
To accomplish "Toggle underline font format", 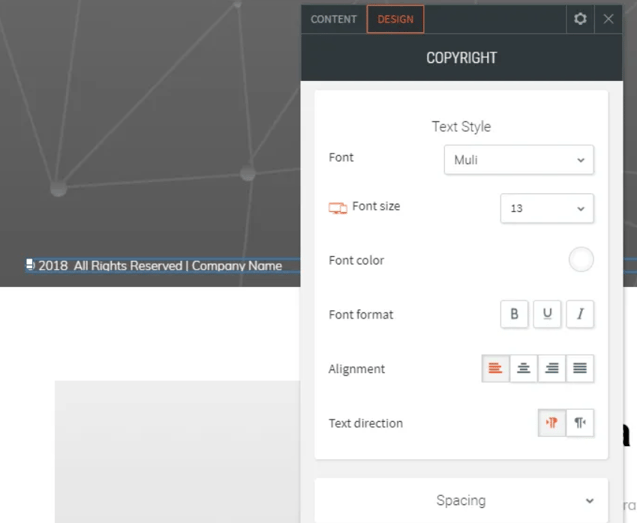I will [547, 314].
